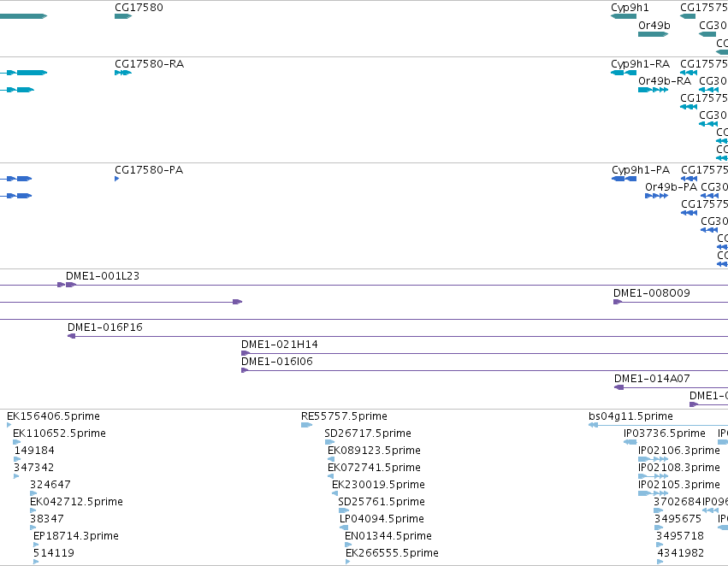This screenshot has height=566, width=728.
Task: Select the Cyp9h1-PA protein glyph
Action: pos(624,179)
